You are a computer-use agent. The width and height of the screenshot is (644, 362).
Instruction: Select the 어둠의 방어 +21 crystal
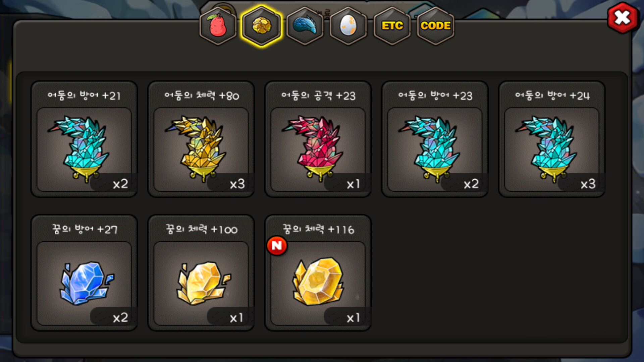pos(84,139)
